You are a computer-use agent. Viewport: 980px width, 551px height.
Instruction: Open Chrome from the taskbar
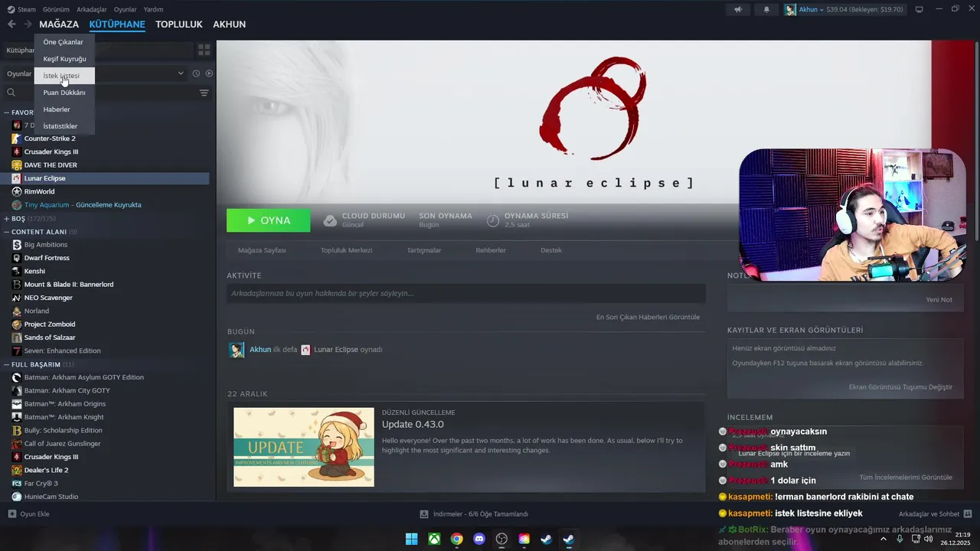(456, 539)
